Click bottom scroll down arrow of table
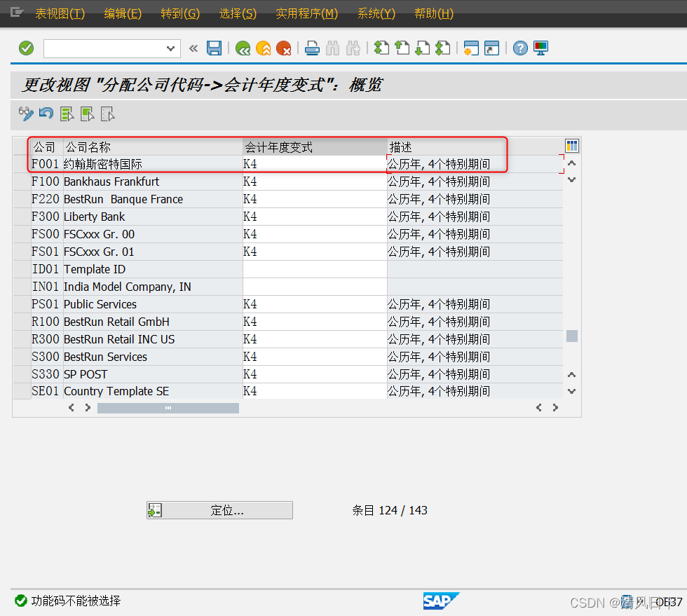Image resolution: width=687 pixels, height=616 pixels. [572, 391]
